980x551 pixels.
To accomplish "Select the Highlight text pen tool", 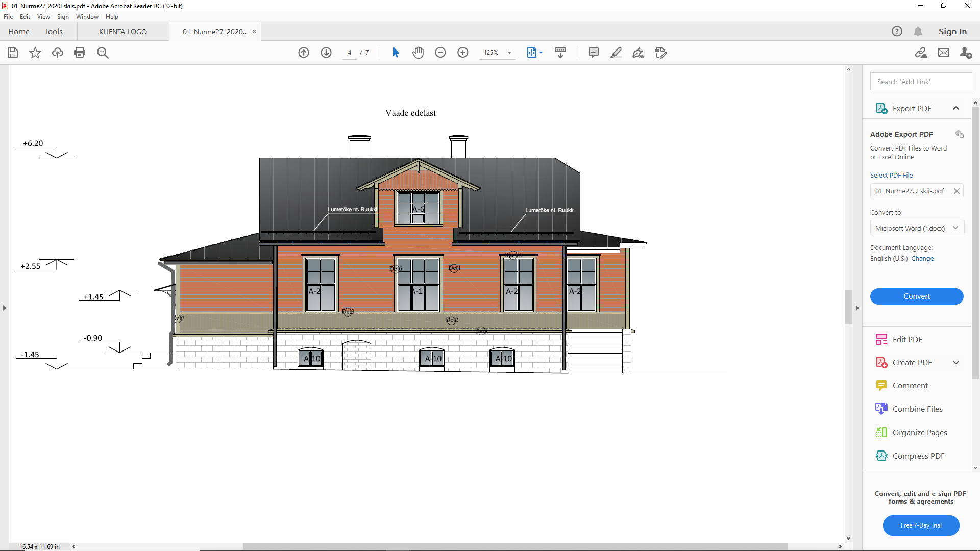I will (616, 53).
